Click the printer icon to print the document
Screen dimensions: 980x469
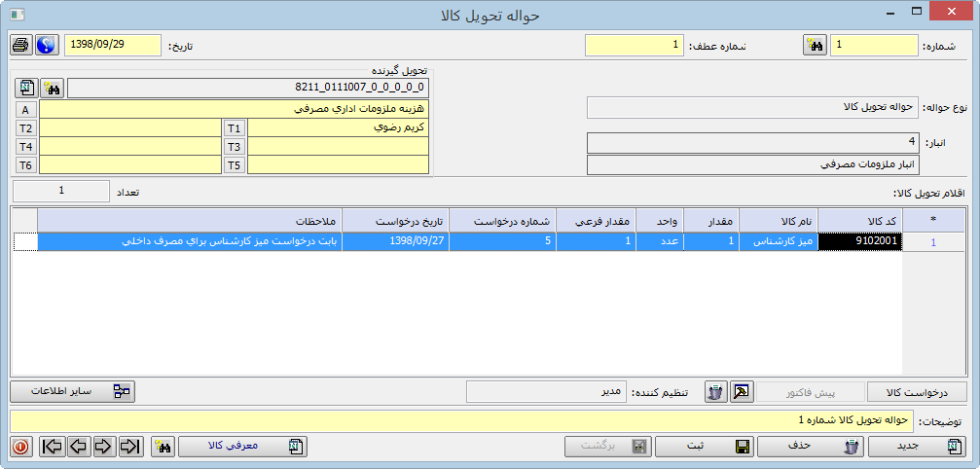[20, 46]
